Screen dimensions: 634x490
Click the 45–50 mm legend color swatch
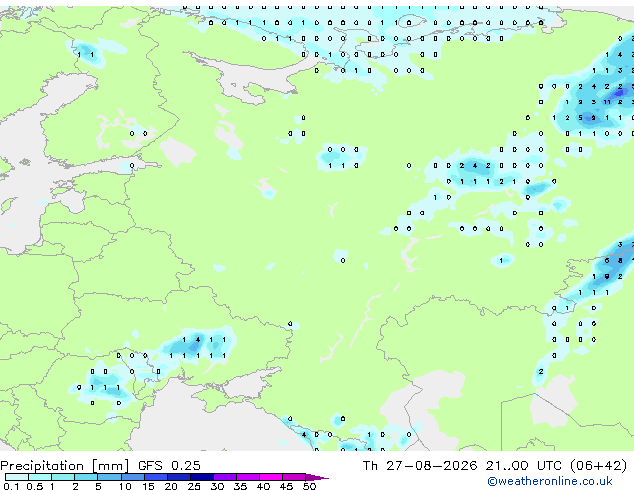tap(294, 477)
